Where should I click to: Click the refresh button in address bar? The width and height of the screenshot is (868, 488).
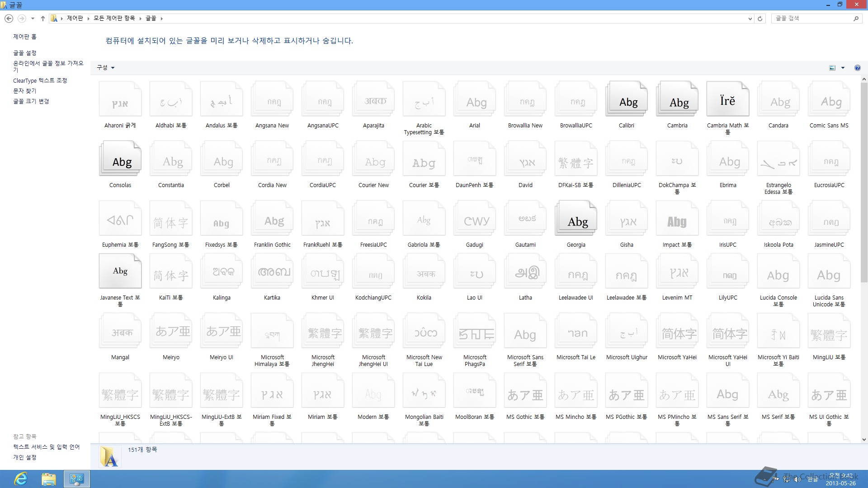coord(760,19)
